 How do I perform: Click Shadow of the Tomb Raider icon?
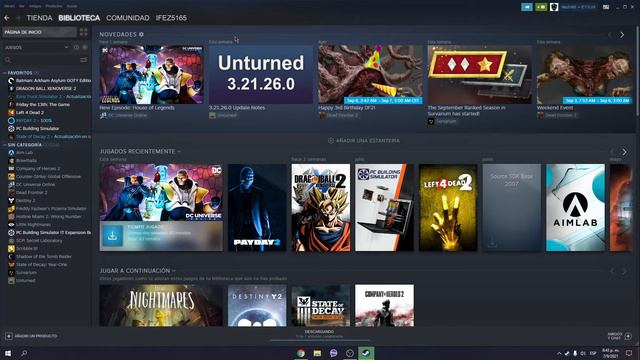(x=11, y=256)
